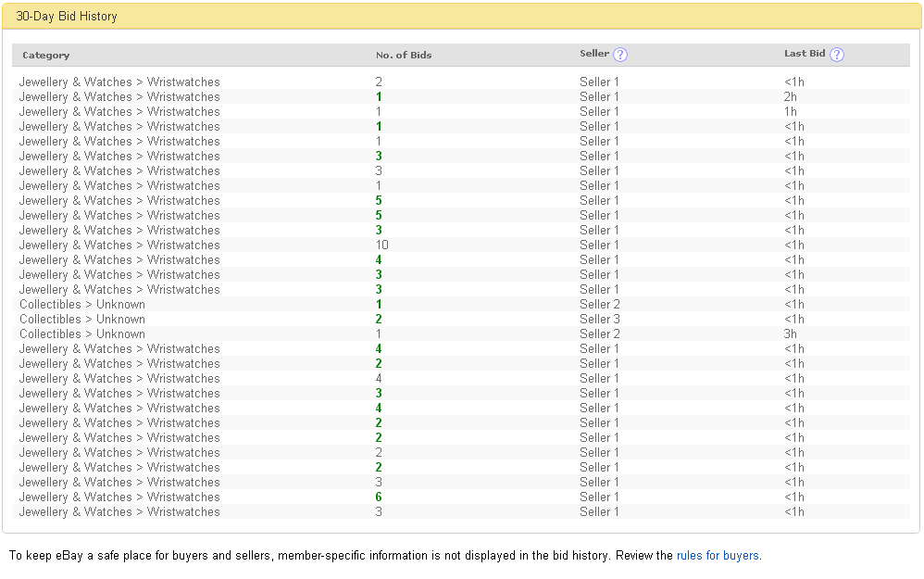
Task: Click the Category column header
Action: coord(46,56)
